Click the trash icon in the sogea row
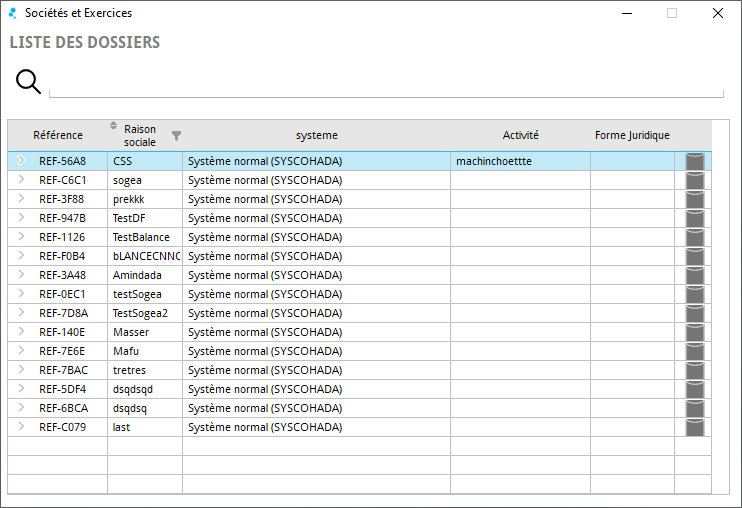The image size is (742, 508). [x=694, y=180]
